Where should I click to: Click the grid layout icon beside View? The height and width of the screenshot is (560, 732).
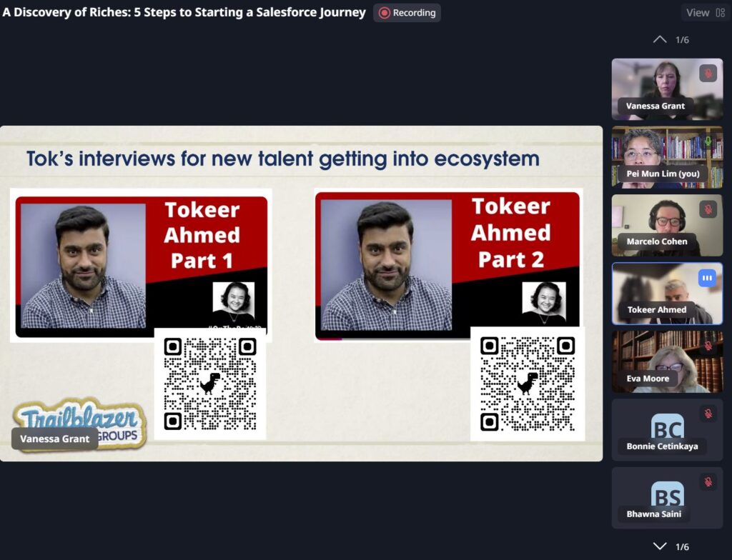click(x=721, y=13)
